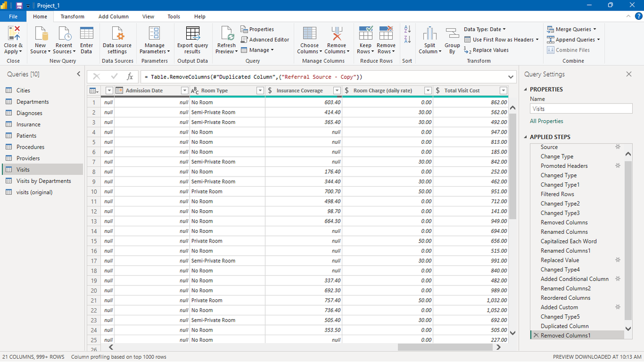Open Total Visit Cost filter dropdown
The image size is (644, 362).
tap(503, 91)
